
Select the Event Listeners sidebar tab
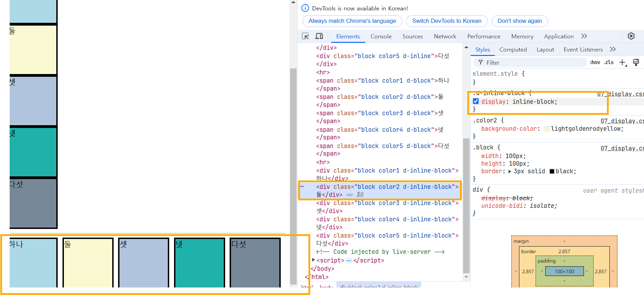[x=583, y=49]
